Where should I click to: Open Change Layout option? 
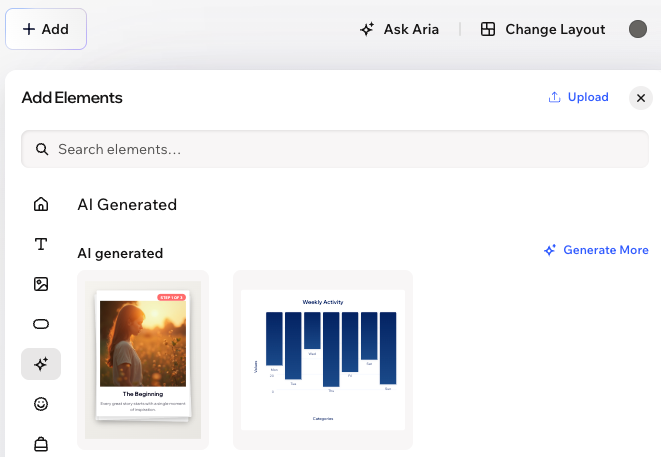coord(543,29)
